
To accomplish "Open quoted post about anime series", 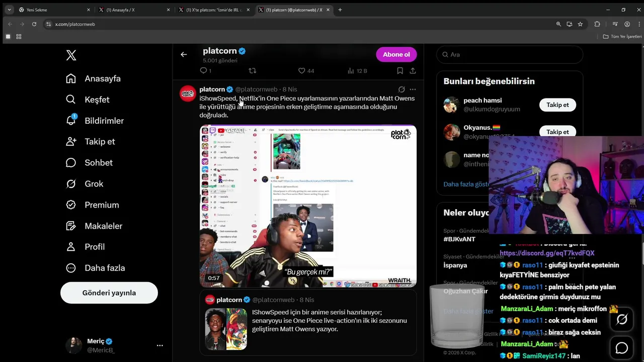I will pos(308,322).
